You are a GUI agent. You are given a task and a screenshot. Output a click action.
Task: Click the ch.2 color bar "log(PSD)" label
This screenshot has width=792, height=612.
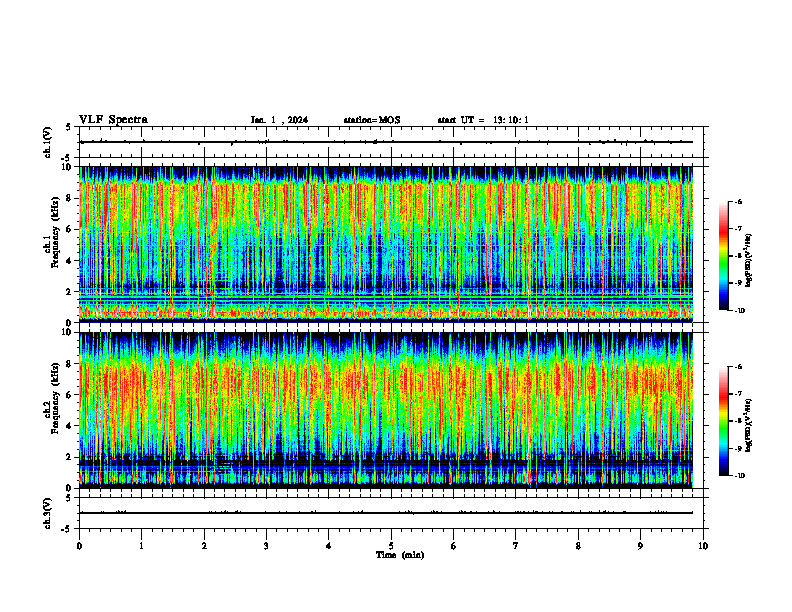click(x=749, y=425)
